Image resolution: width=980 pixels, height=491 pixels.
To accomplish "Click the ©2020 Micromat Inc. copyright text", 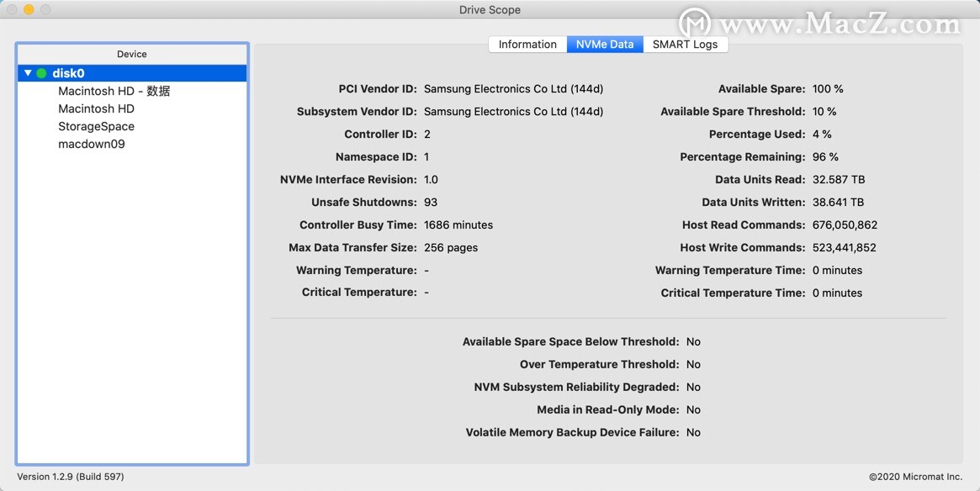I will tap(915, 477).
